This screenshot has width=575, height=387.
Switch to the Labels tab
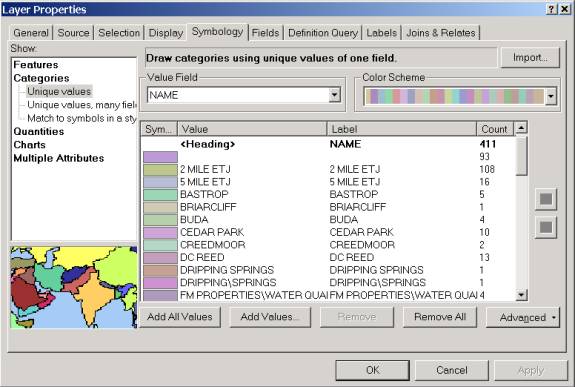coord(381,33)
